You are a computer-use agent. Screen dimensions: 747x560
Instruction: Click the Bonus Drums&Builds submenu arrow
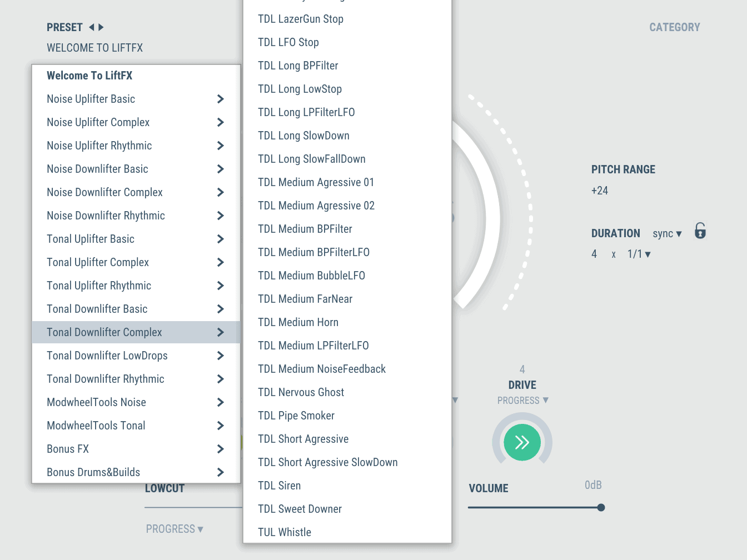[221, 472]
